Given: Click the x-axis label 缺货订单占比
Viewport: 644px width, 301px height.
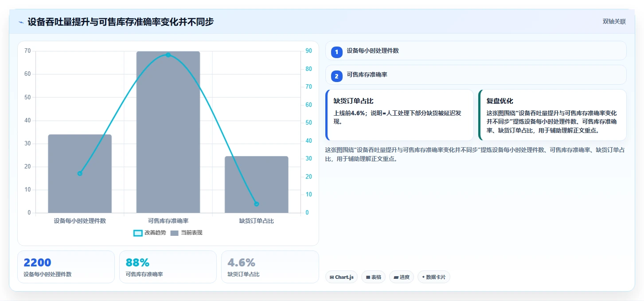Looking at the screenshot, I should point(257,221).
